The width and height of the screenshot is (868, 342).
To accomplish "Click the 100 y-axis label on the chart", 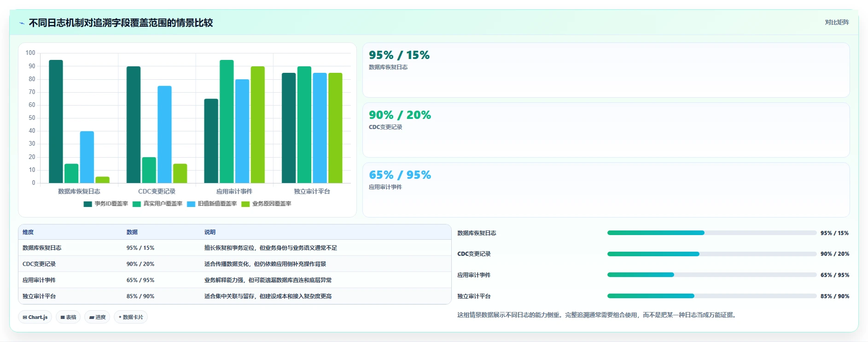I will 30,53.
